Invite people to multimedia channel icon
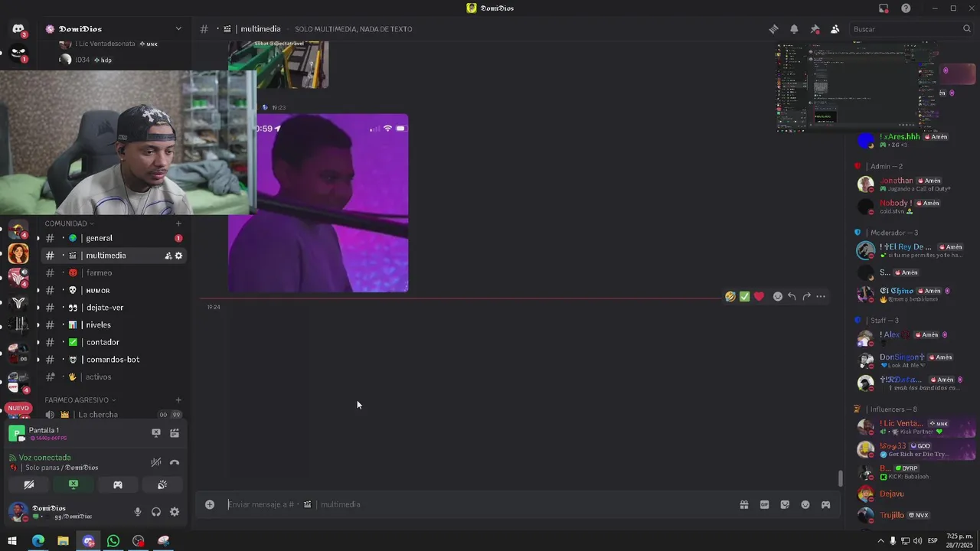Viewport: 980px width, 551px height. 168,256
